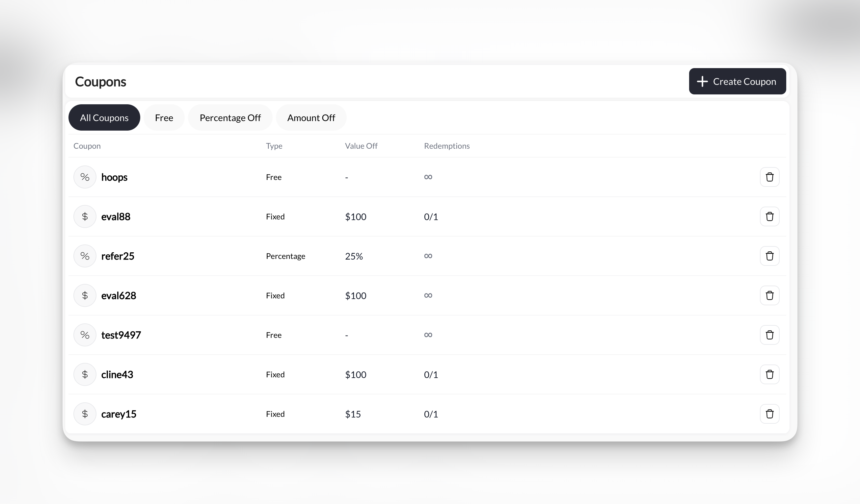
Task: Select the Amount Off tab
Action: pyautogui.click(x=311, y=118)
